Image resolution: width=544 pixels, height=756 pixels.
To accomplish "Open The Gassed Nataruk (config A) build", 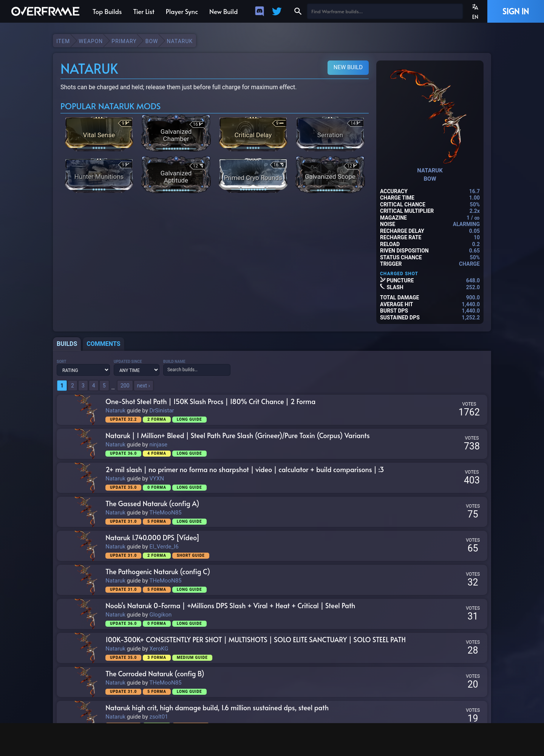I will (x=152, y=504).
